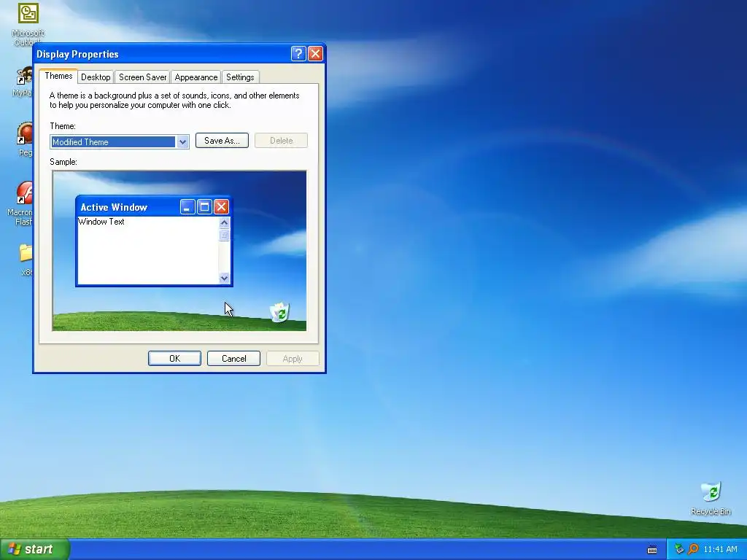Expand the Theme dropdown arrow
This screenshot has height=560, width=747.
point(182,142)
